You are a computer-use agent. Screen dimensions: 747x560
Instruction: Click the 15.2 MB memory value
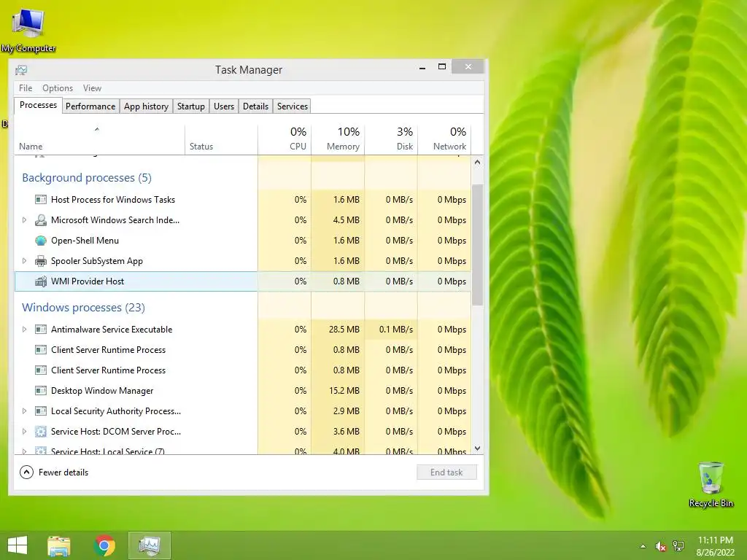(x=344, y=391)
